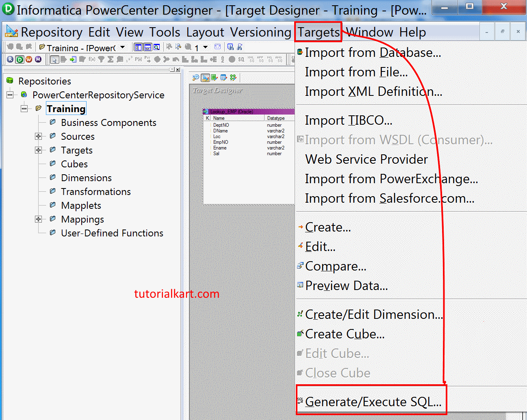Screen dimensions: 527x420
Task: Toggle the pointer selection tool
Action: [x=54, y=59]
